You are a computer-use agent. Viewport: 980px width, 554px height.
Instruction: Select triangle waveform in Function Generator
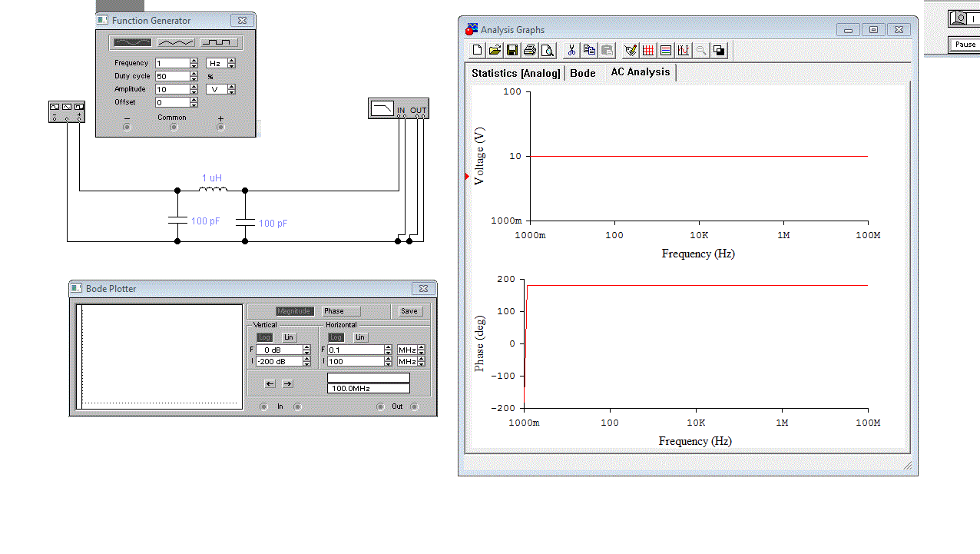176,43
